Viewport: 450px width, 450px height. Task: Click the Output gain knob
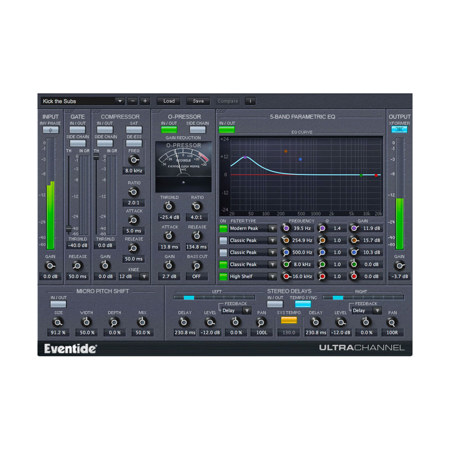(399, 266)
